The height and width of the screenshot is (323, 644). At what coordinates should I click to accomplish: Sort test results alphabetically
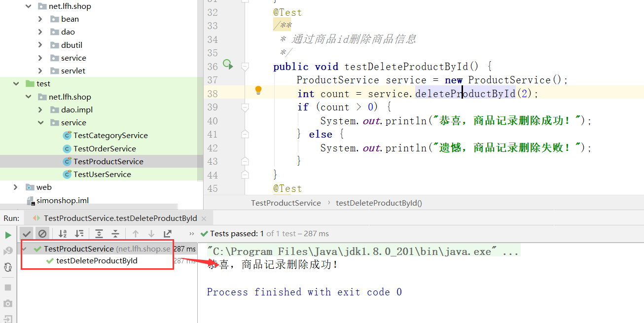[x=63, y=233]
